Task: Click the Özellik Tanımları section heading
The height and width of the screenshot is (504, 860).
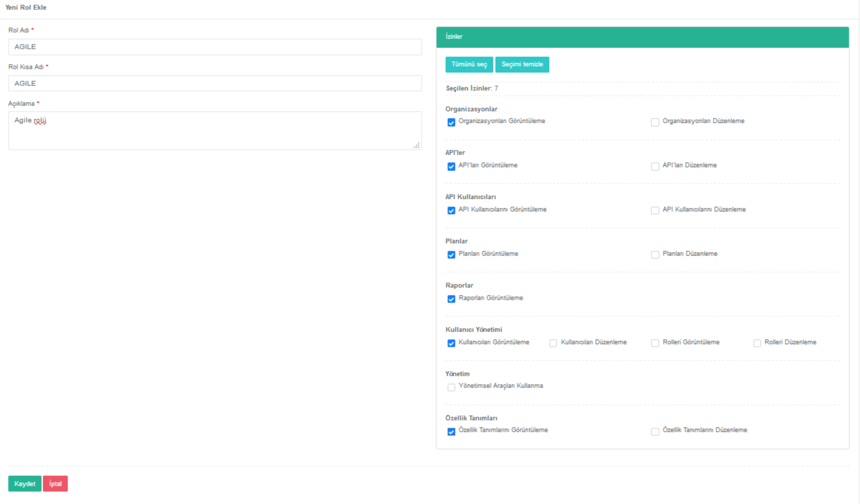Action: point(471,418)
